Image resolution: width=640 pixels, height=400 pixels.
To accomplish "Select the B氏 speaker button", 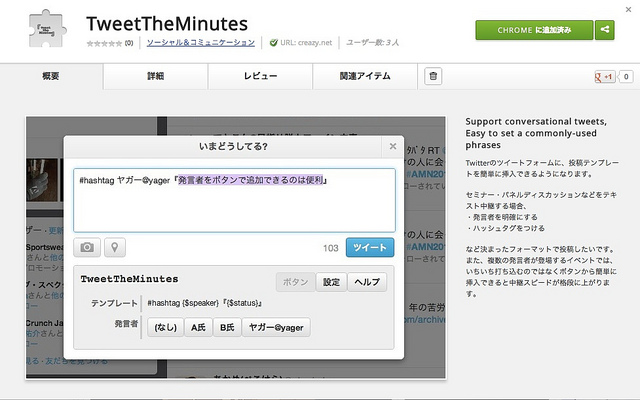I will pos(228,327).
